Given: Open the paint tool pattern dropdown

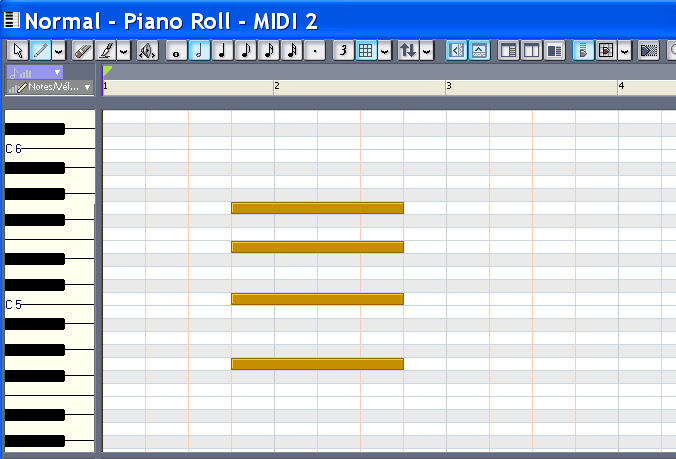Looking at the screenshot, I should (x=125, y=50).
